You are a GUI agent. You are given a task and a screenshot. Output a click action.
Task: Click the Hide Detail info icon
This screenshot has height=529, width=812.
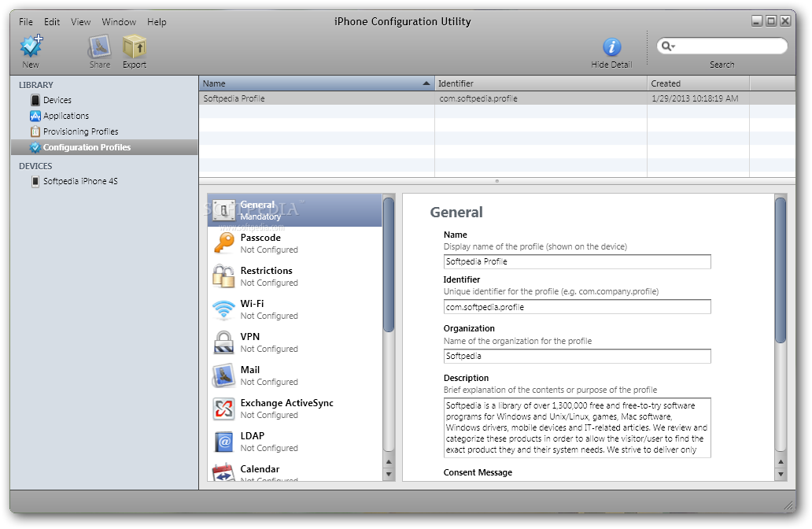(x=611, y=46)
